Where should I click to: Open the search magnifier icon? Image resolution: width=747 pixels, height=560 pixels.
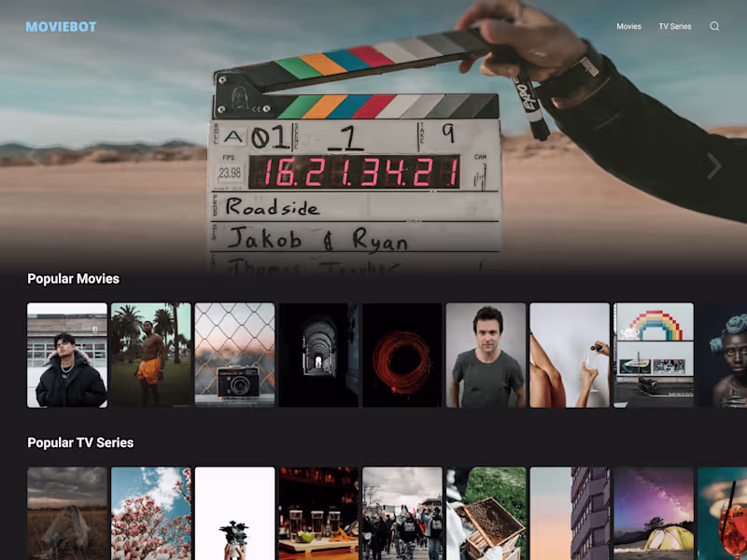point(714,26)
